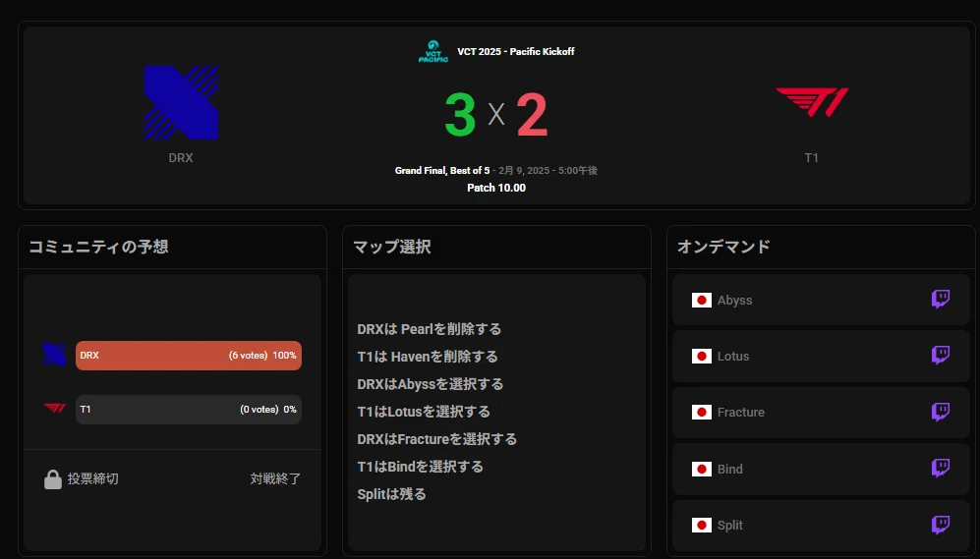The height and width of the screenshot is (559, 980).
Task: Click the オンデマンド panel heading
Action: click(x=723, y=247)
